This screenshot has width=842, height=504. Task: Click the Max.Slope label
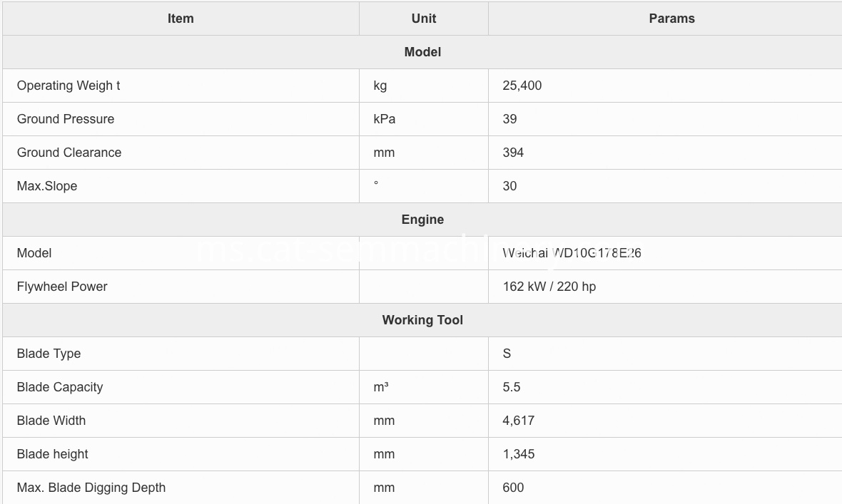(46, 186)
